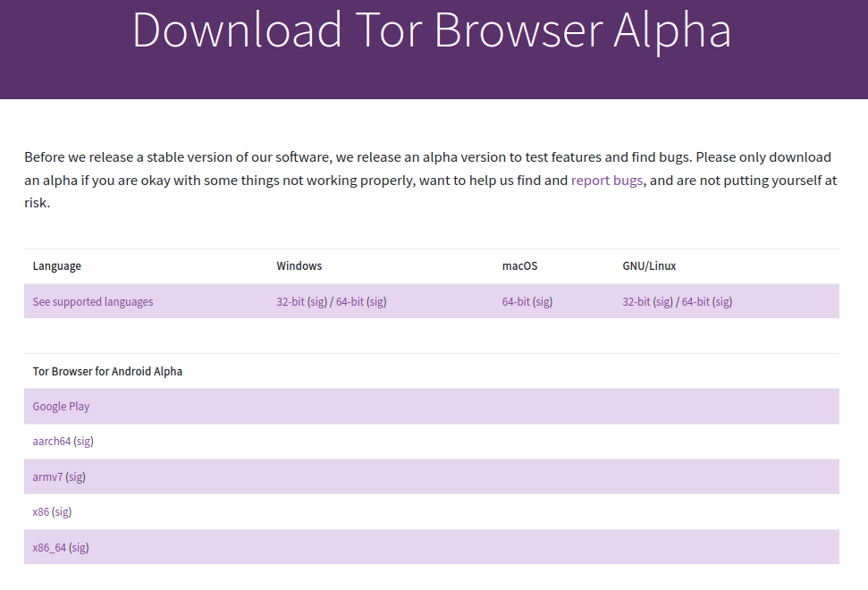Screen dimensions: 868x590
Task: Download GNU/Linux 32-bit Tor Browser
Action: (635, 301)
